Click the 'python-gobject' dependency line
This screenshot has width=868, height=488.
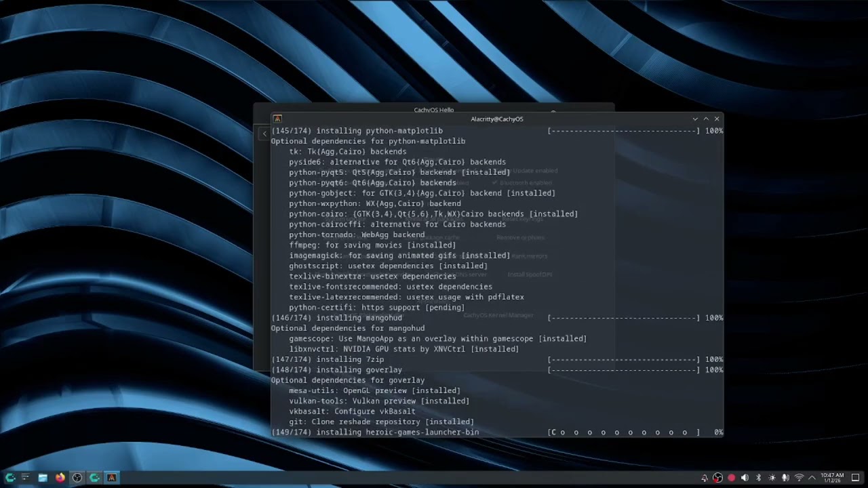tap(422, 193)
